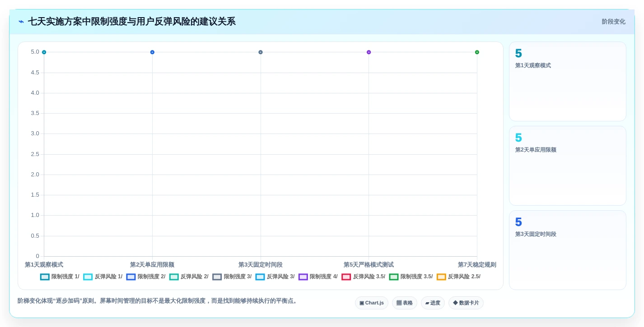Viewport: 644px width, 327px height.
Task: Toggle the 限制强度 4/ legend series
Action: point(318,277)
